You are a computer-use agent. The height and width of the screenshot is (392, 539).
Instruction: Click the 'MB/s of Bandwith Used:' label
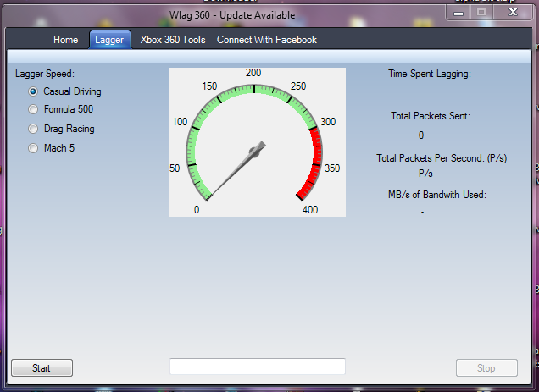(437, 195)
